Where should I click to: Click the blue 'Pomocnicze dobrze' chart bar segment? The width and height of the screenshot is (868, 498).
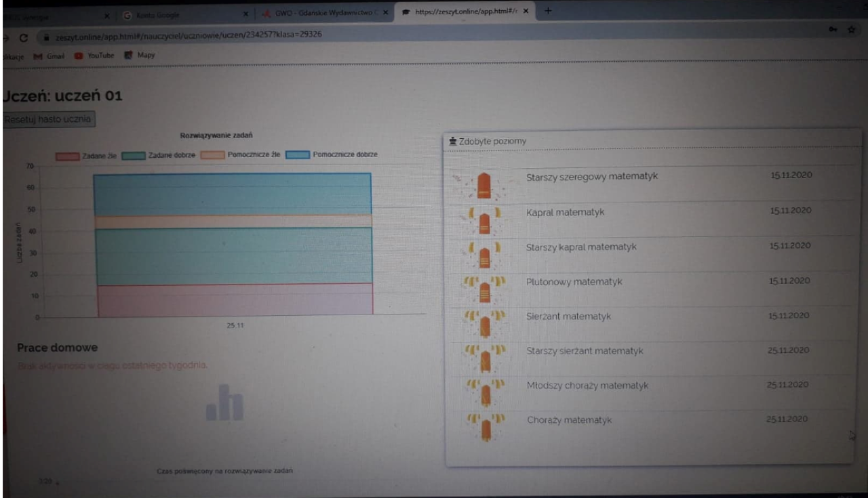232,194
